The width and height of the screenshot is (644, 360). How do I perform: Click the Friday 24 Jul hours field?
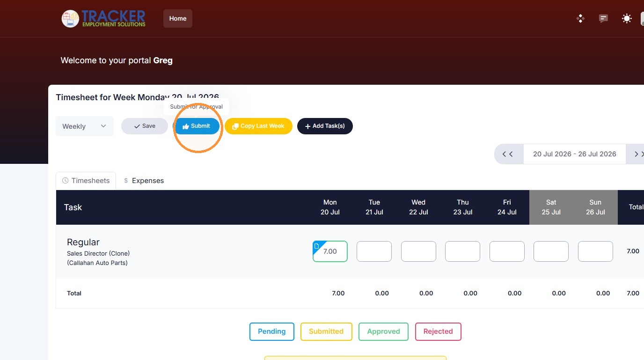pos(507,251)
